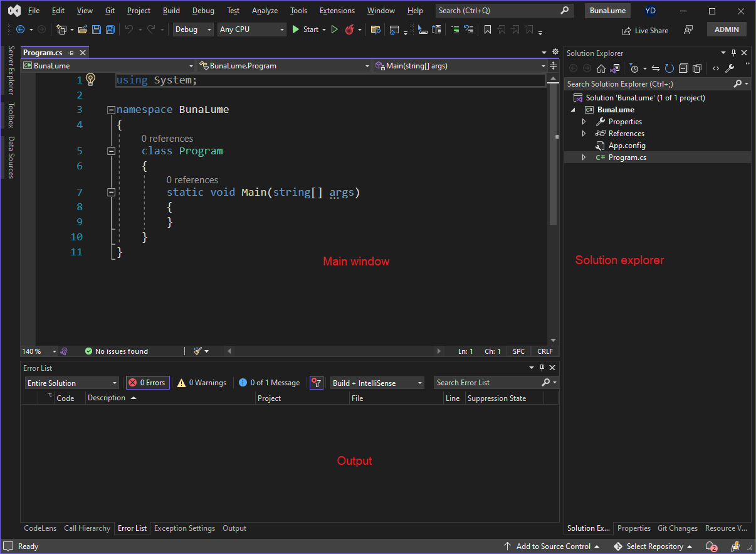This screenshot has width=756, height=554.
Task: Click the Home icon in Solution Explorer
Action: click(601, 68)
